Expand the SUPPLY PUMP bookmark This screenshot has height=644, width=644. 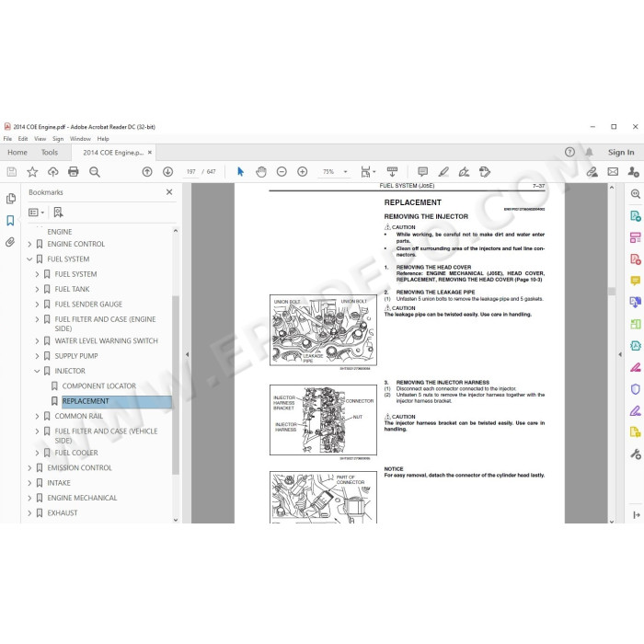37,356
